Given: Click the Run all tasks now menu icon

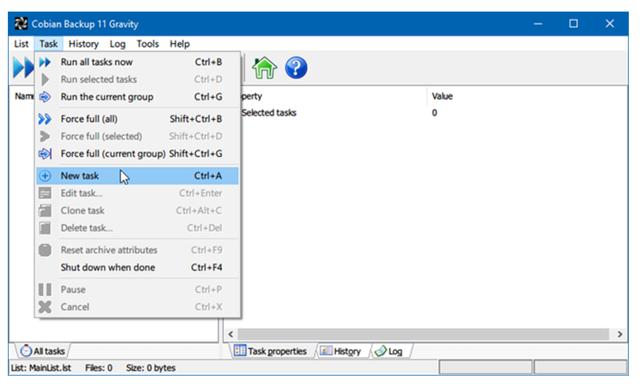Looking at the screenshot, I should pos(45,62).
